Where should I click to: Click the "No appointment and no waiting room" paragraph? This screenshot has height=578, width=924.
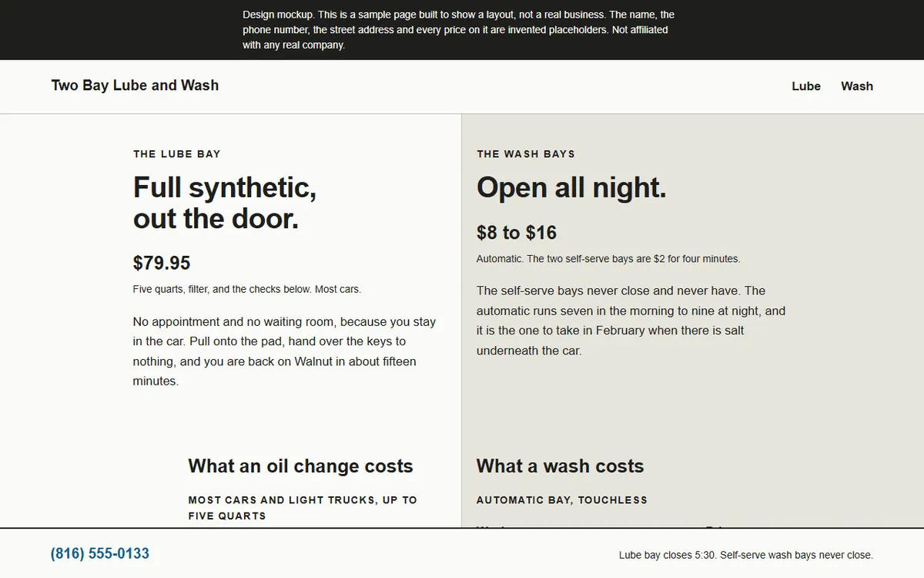tap(285, 351)
